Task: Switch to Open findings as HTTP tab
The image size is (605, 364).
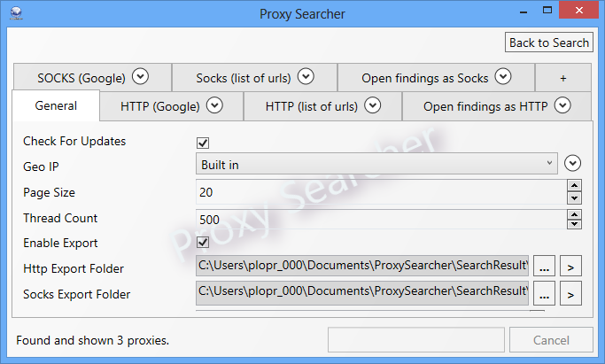Action: coord(497,106)
